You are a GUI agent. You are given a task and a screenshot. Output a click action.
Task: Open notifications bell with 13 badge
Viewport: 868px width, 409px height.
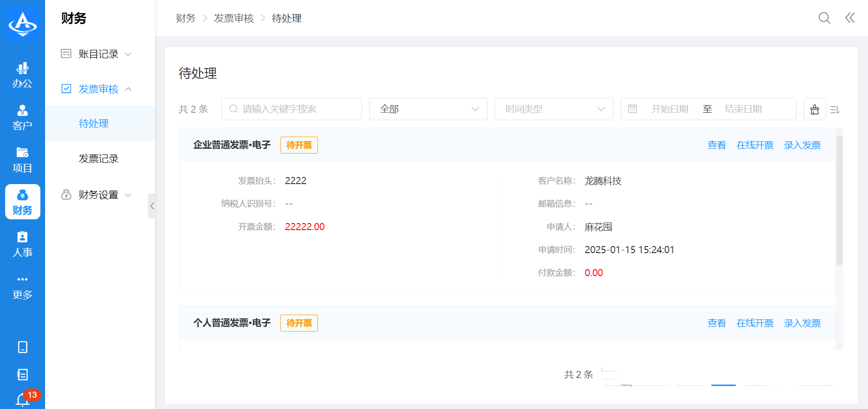(x=23, y=399)
